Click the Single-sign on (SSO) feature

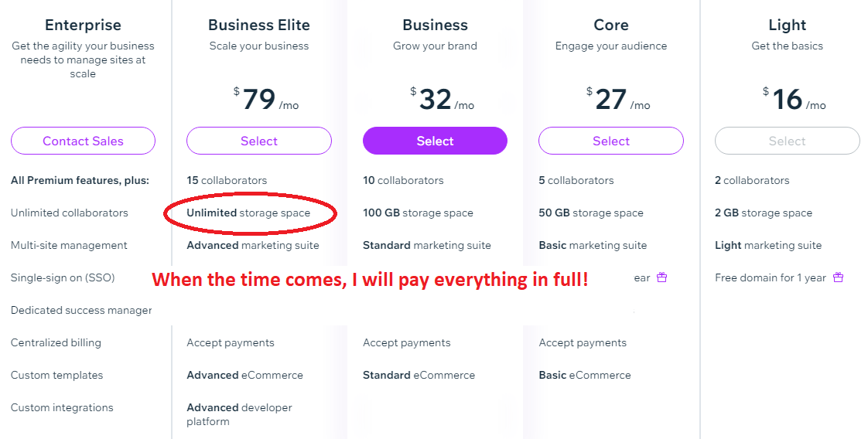(x=63, y=277)
